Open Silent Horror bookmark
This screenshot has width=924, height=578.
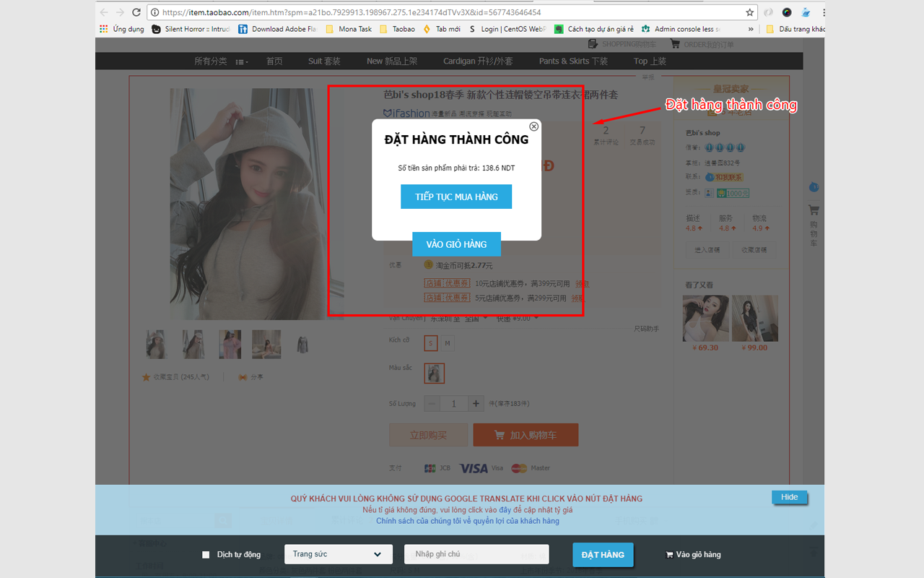[x=191, y=29]
